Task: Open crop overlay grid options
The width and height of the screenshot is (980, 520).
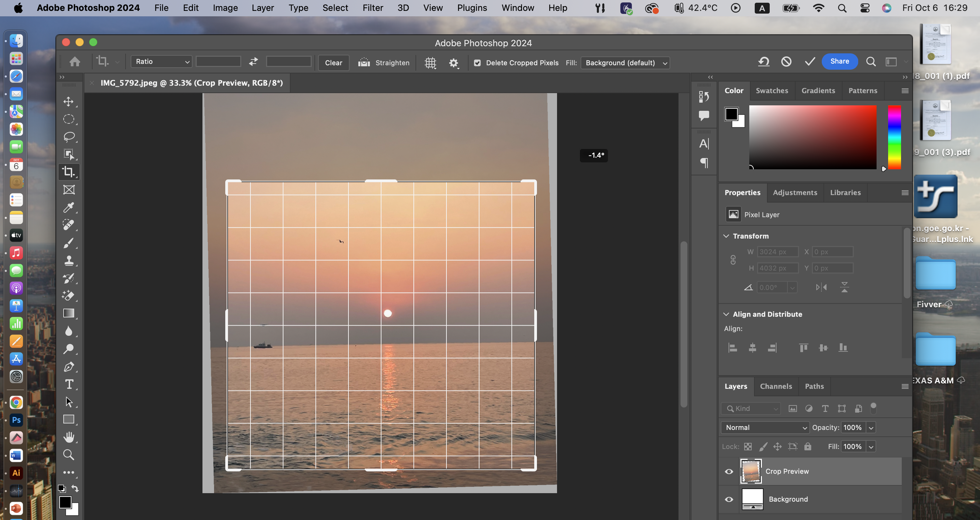Action: point(430,63)
